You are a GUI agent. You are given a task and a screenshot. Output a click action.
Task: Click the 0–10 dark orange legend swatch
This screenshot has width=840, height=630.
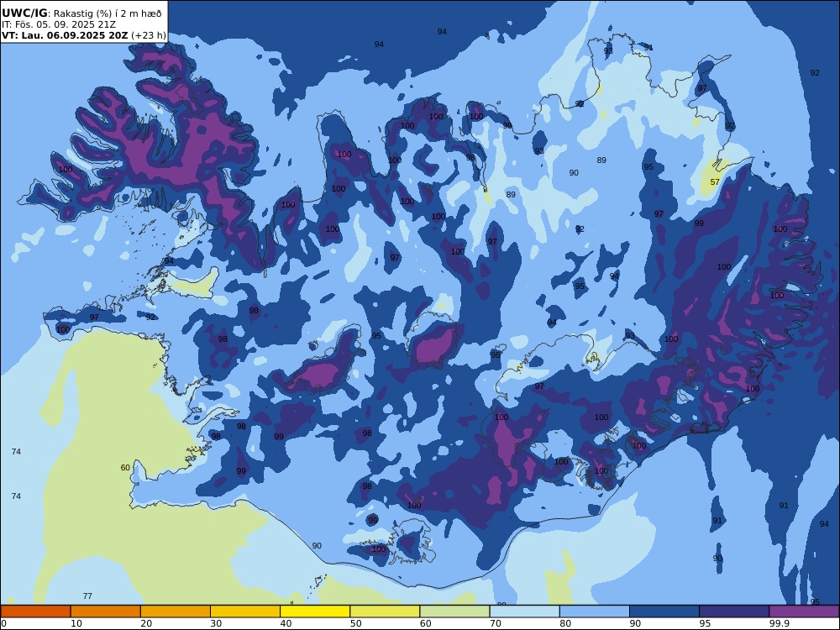36,612
